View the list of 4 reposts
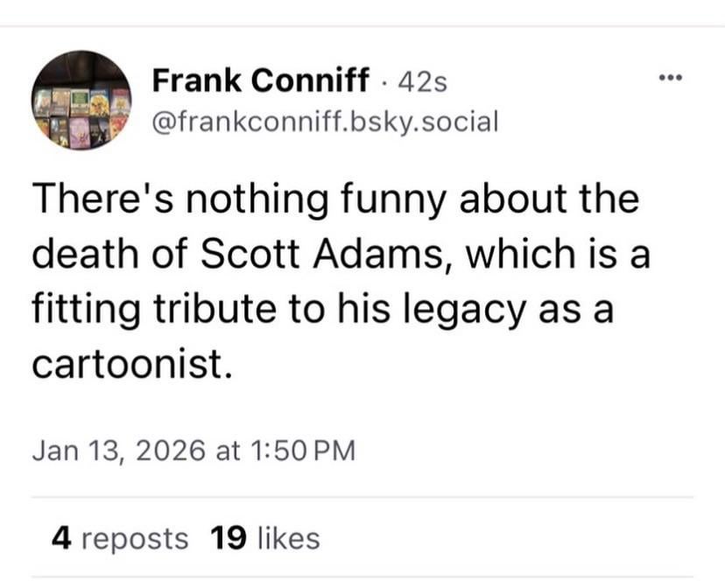 pyautogui.click(x=120, y=538)
